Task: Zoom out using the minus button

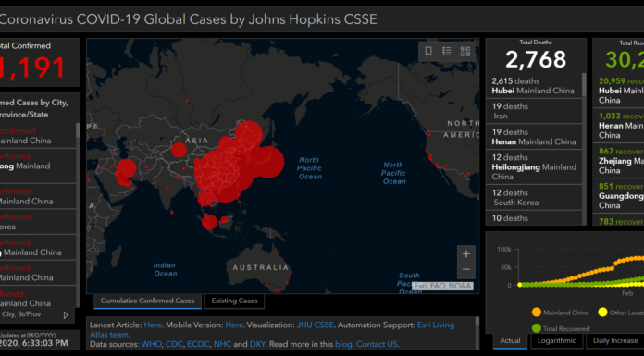Action: pos(466,270)
